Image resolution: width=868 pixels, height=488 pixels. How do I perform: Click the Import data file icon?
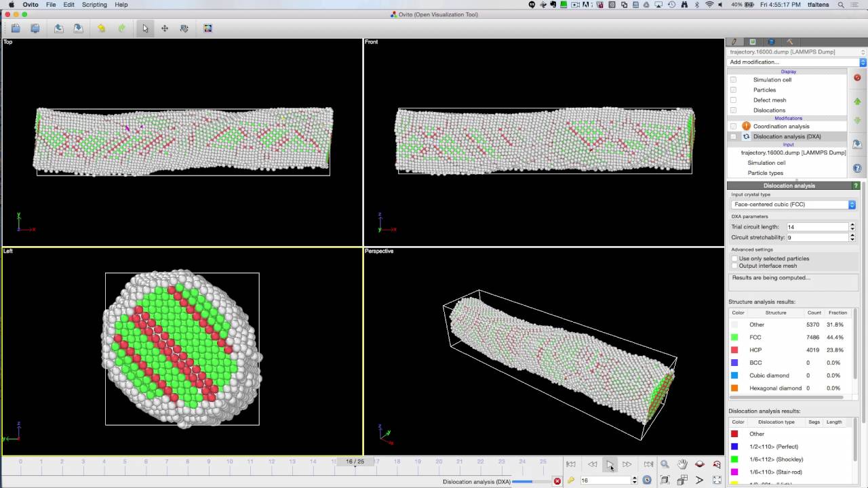(59, 28)
